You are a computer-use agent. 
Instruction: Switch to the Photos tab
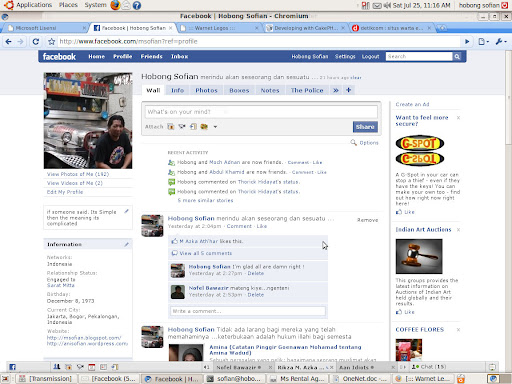tap(206, 90)
